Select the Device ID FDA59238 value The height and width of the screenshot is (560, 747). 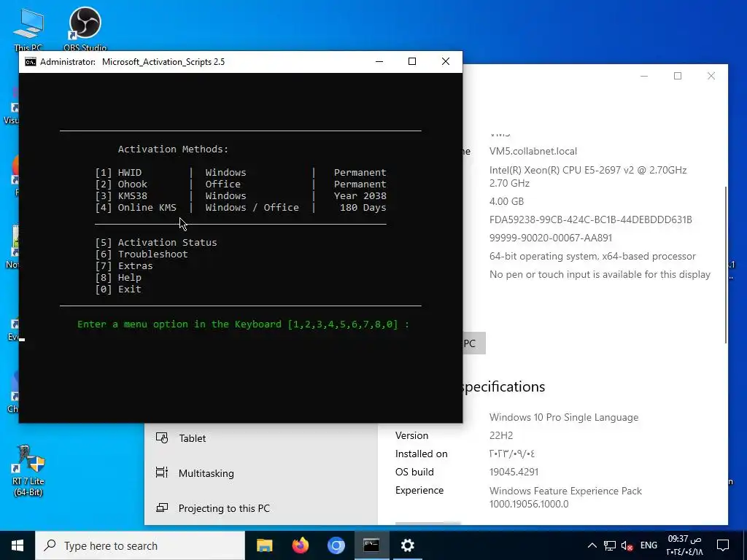[591, 219]
